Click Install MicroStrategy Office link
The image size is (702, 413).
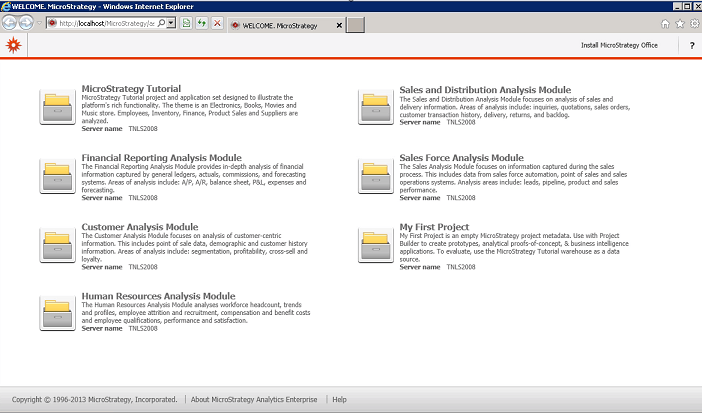[619, 46]
